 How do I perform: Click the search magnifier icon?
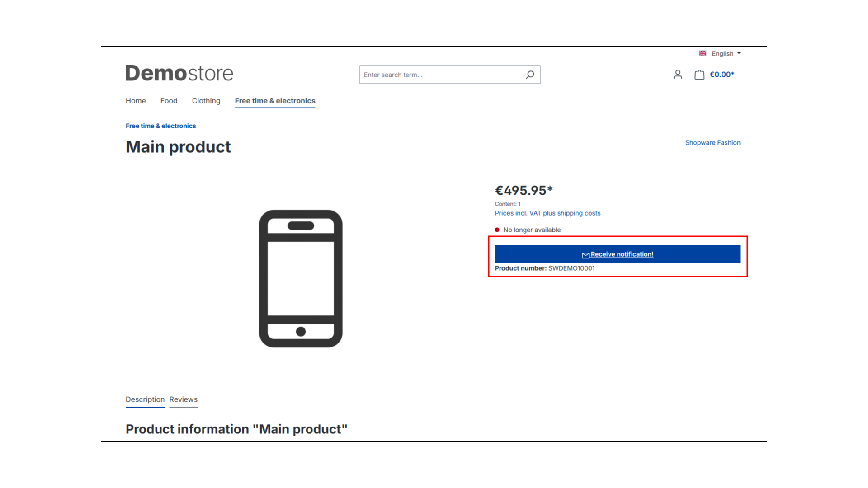[x=529, y=75]
